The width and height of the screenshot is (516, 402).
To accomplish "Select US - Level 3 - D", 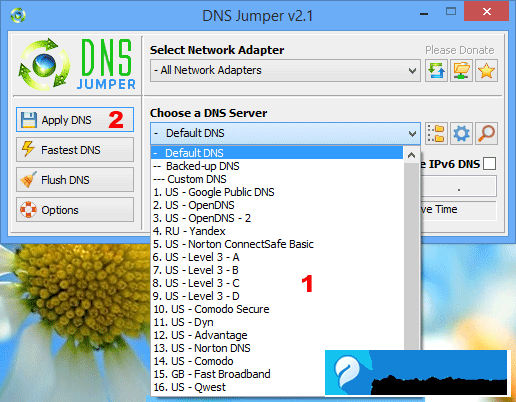I will coord(277,296).
